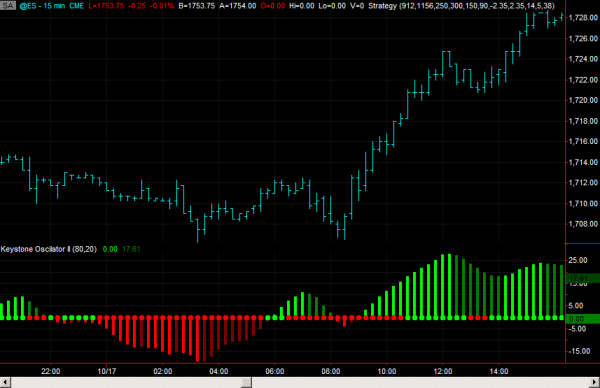Screen dimensions: 600x388
Task: Click the 12:00 time axis label
Action: 443,371
